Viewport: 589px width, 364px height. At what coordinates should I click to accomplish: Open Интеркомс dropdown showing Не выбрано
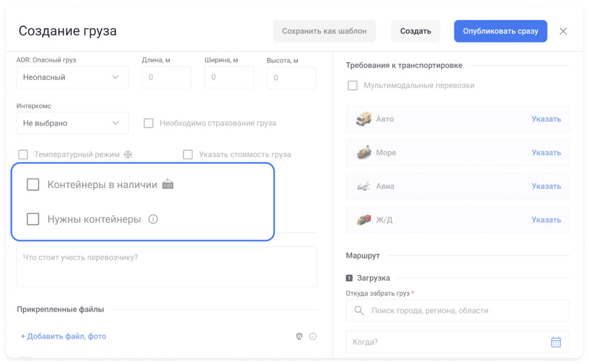coord(72,123)
